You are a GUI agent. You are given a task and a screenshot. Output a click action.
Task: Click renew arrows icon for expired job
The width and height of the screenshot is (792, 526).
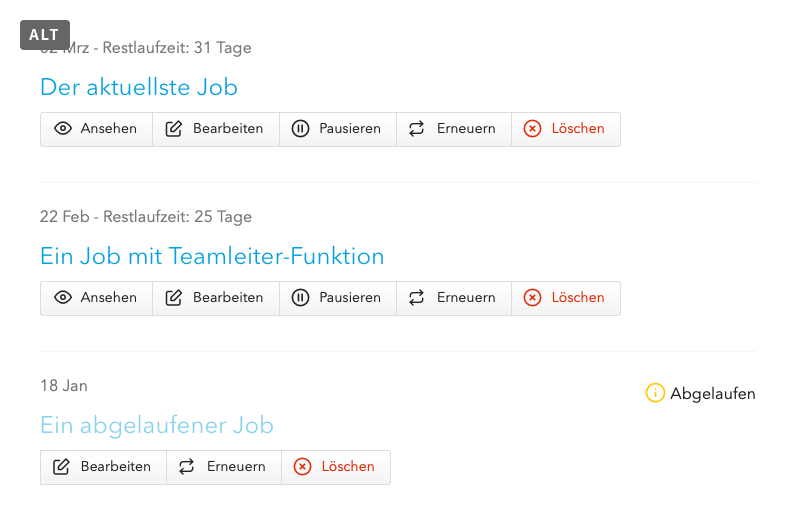coord(187,467)
